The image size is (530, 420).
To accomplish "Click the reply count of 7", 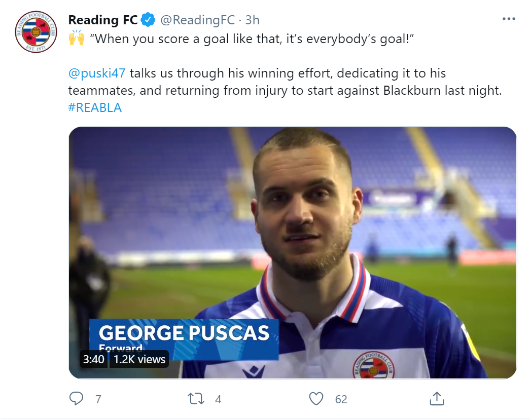I will coord(98,399).
